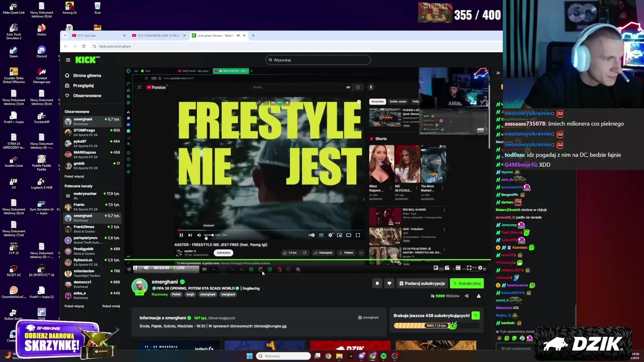
Task: Open site info icon beside URL
Action: tap(95, 46)
